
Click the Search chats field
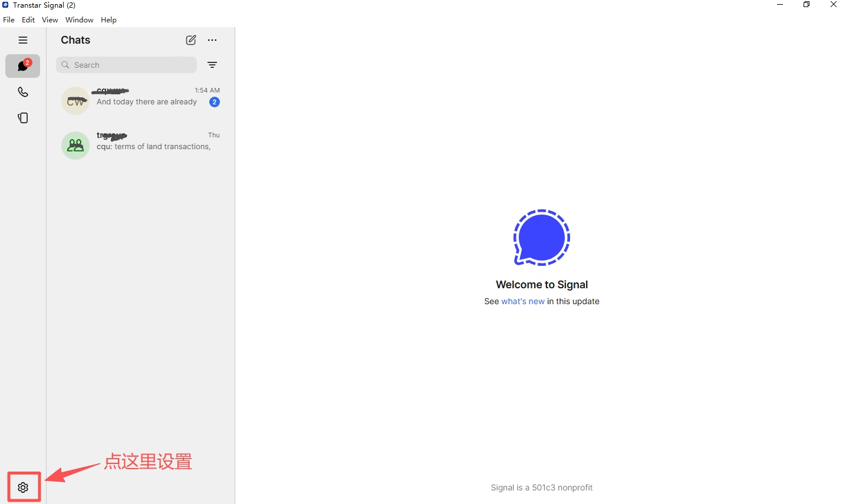[127, 65]
